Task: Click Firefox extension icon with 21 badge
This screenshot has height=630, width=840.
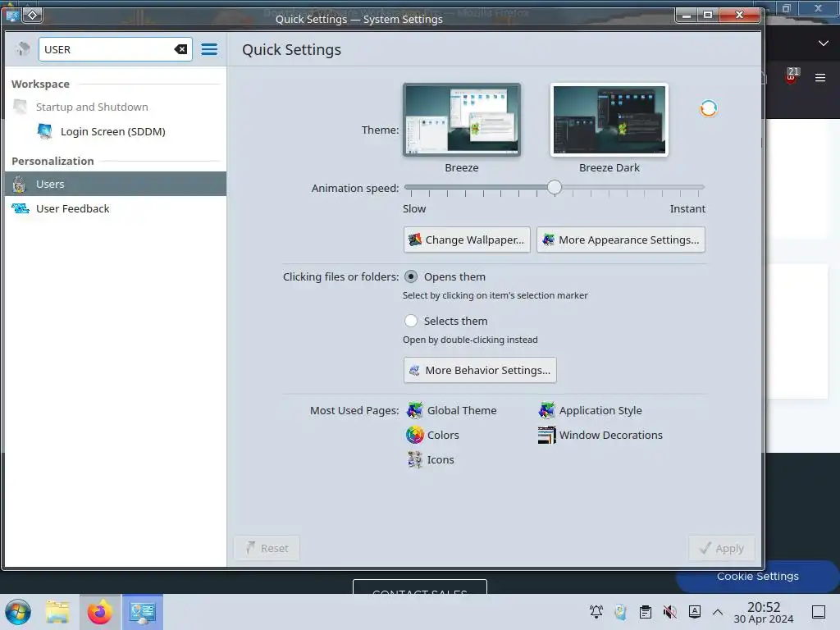Action: click(x=792, y=75)
